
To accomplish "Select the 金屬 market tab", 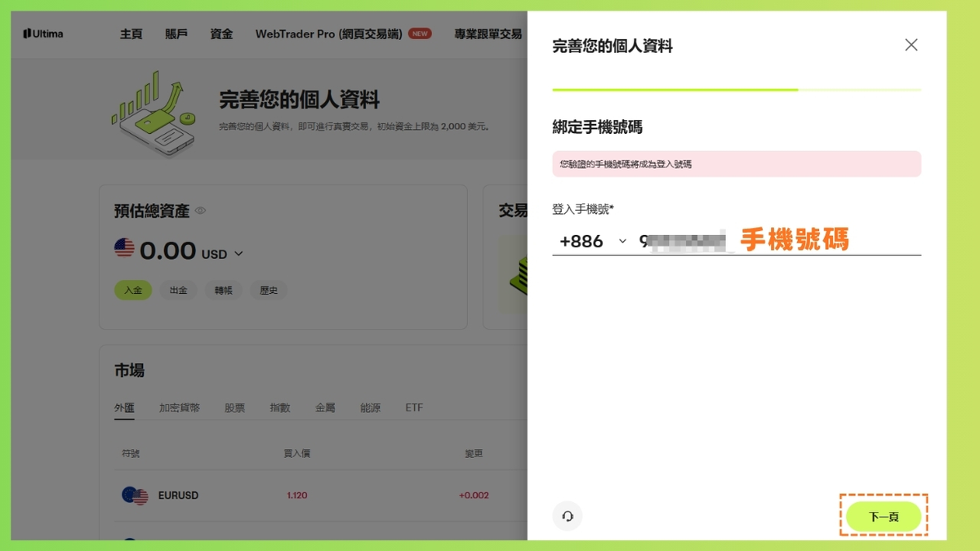I will (325, 407).
